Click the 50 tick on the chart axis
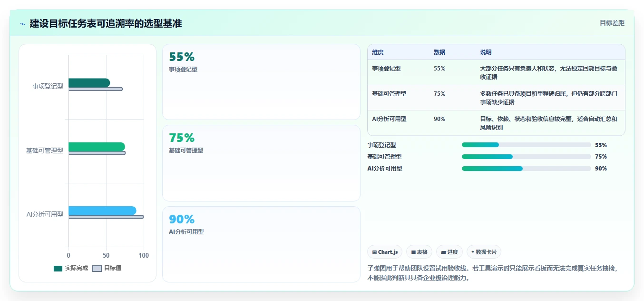 point(106,256)
